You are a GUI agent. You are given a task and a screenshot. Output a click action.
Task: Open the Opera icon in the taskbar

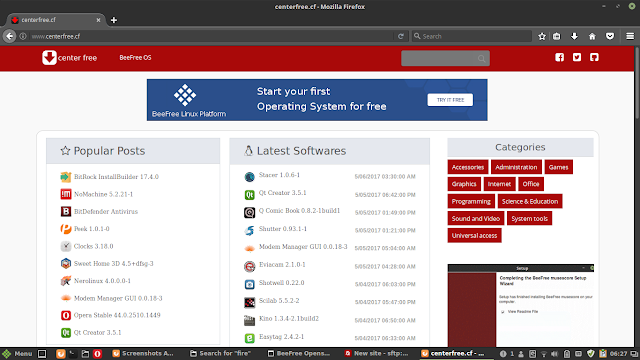coord(97,354)
